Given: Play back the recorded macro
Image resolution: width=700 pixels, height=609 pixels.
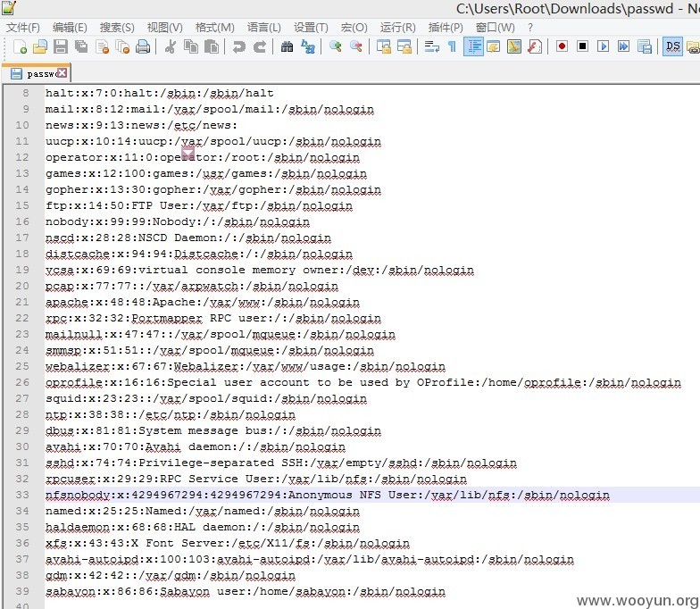Looking at the screenshot, I should pyautogui.click(x=604, y=46).
